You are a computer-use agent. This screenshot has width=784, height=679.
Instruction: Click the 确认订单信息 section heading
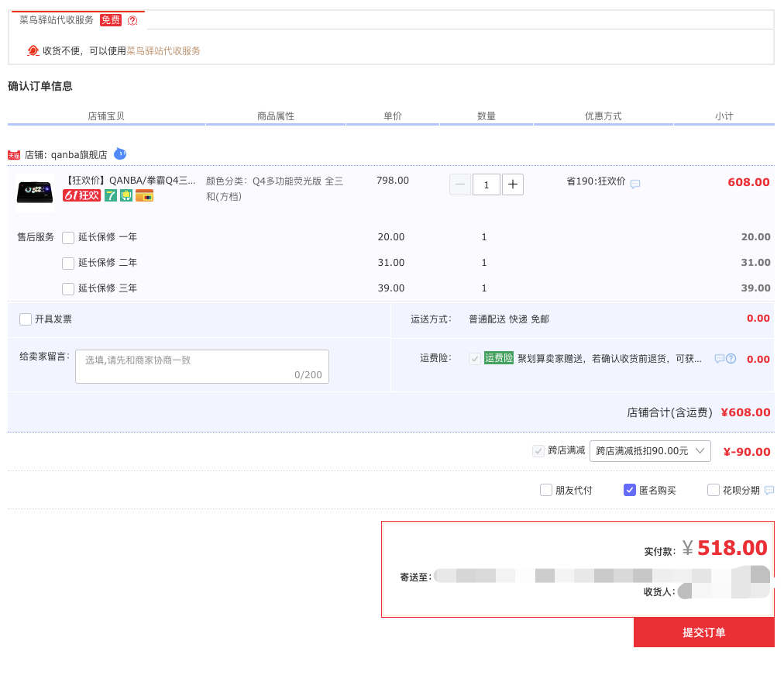tap(40, 86)
